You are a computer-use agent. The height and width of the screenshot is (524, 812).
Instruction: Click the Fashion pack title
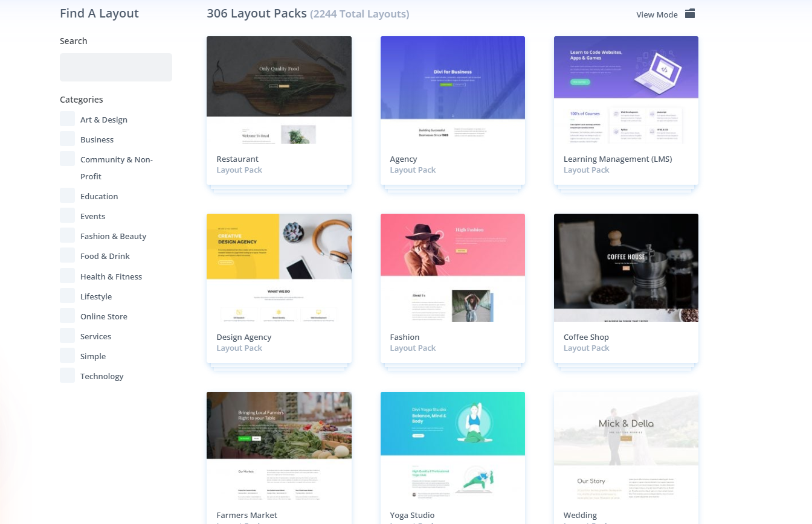[405, 337]
